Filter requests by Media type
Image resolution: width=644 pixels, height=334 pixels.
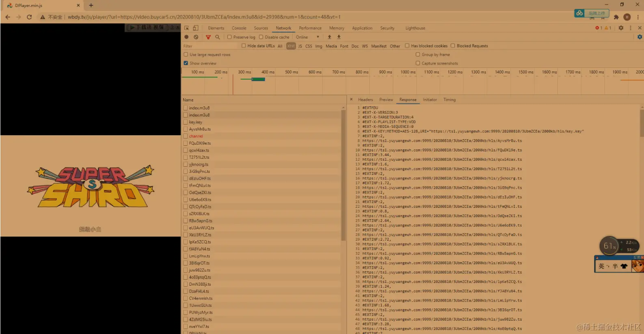pos(331,46)
